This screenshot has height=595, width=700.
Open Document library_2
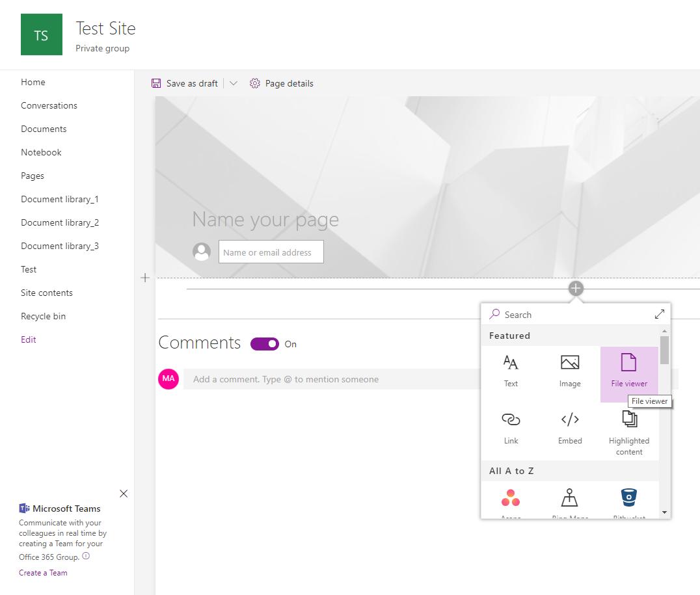click(60, 223)
